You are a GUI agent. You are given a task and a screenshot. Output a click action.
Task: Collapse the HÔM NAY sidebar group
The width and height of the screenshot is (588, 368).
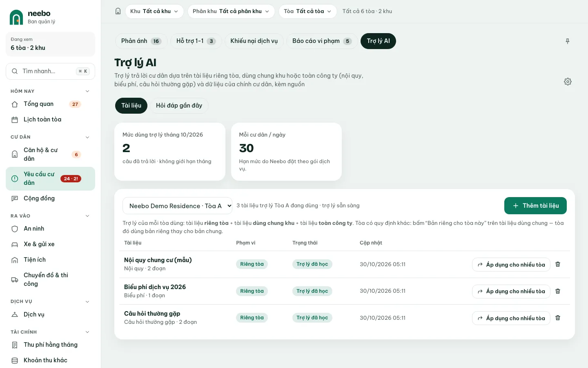click(87, 91)
